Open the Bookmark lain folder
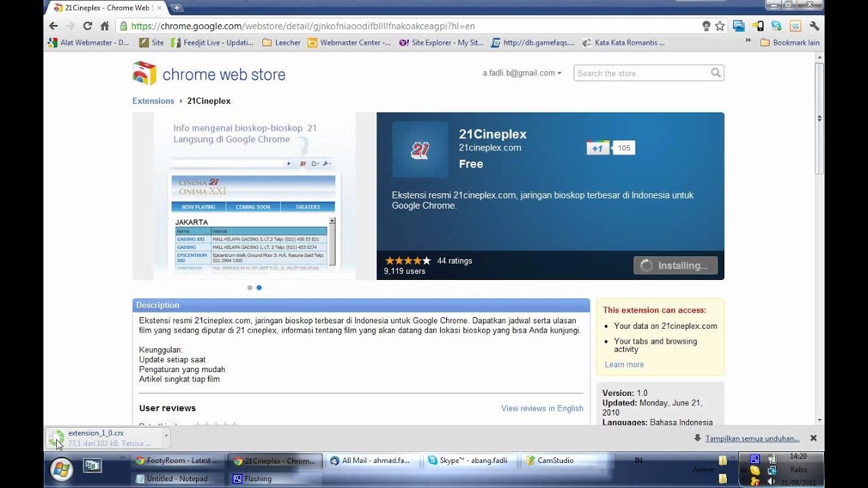This screenshot has width=868, height=488. tap(790, 42)
